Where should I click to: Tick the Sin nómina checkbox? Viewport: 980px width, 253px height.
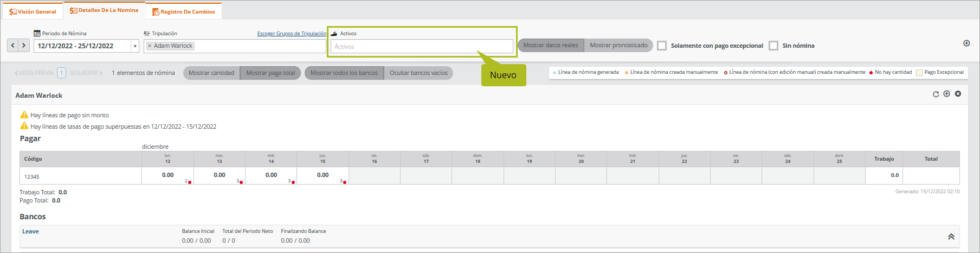click(x=773, y=46)
